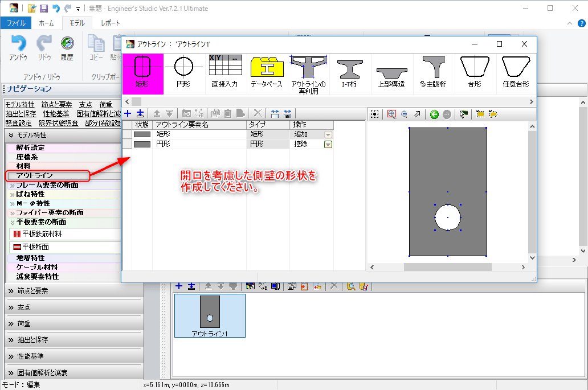Image resolution: width=588 pixels, height=390 pixels.
Task: Choose the lasso selection tool in the preview toolbar
Action: [x=493, y=114]
